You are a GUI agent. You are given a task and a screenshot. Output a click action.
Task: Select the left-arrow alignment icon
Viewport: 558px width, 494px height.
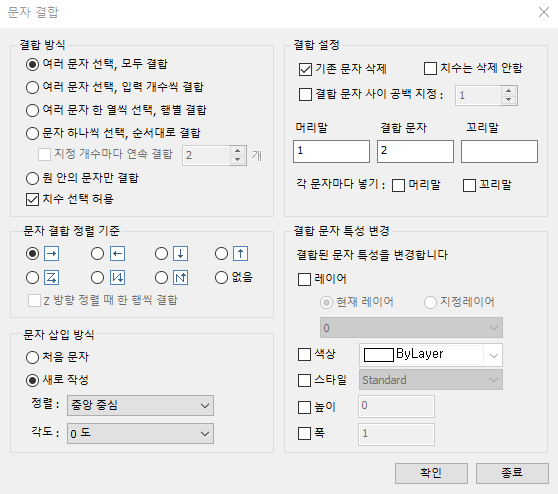117,254
